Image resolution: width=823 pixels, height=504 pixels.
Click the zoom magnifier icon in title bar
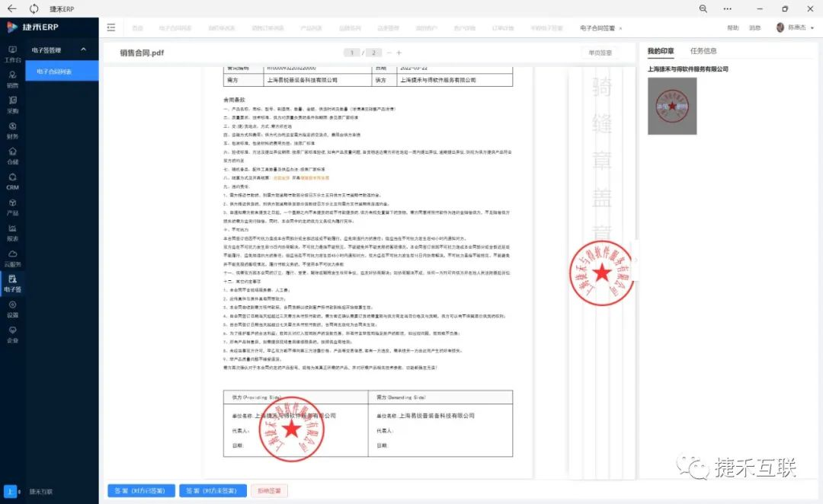[703, 8]
